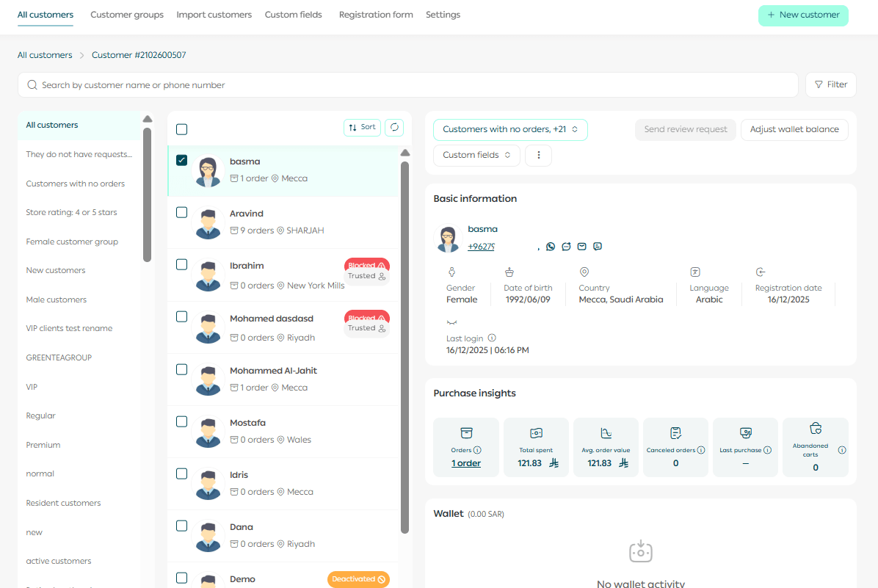This screenshot has height=588, width=878.
Task: Uncheck the checkbox for customer basma
Action: coord(182,161)
